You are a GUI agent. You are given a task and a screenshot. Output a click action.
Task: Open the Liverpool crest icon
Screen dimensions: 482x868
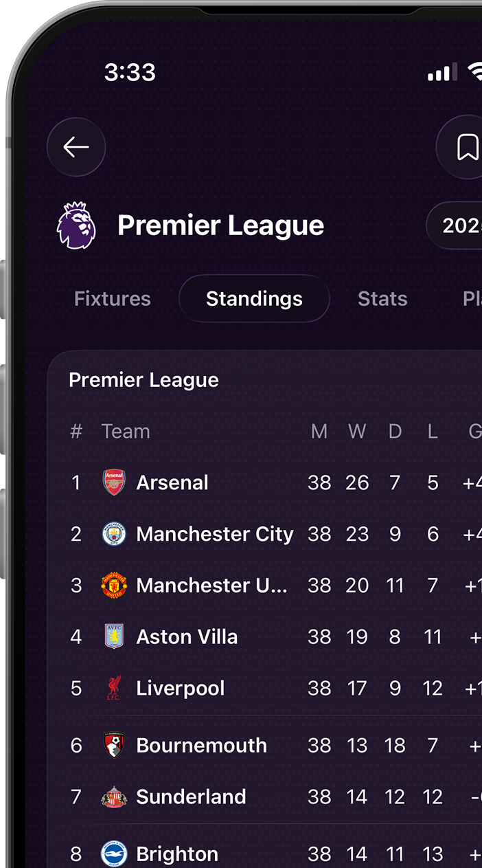pos(114,688)
